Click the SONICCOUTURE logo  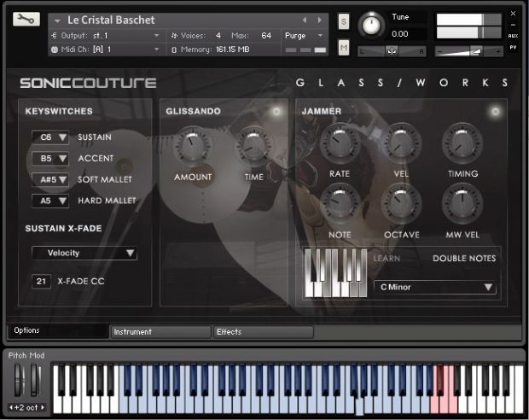[88, 83]
